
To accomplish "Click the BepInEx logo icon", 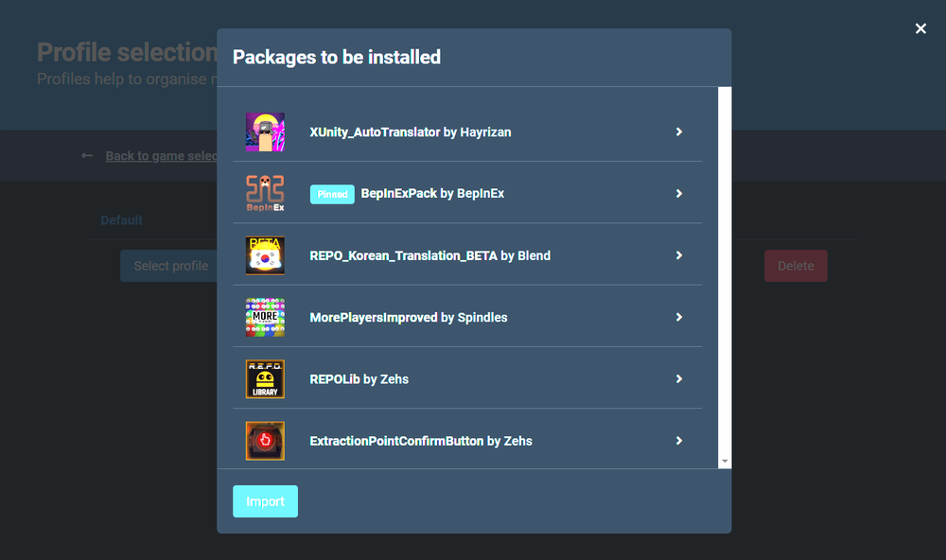I will [265, 194].
